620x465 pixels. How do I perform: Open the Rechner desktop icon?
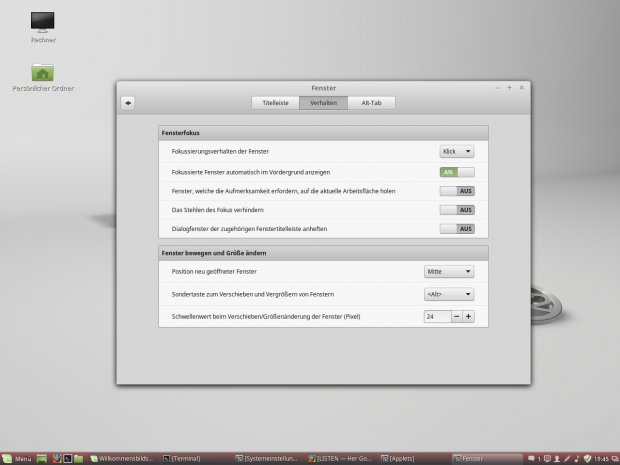tap(43, 27)
